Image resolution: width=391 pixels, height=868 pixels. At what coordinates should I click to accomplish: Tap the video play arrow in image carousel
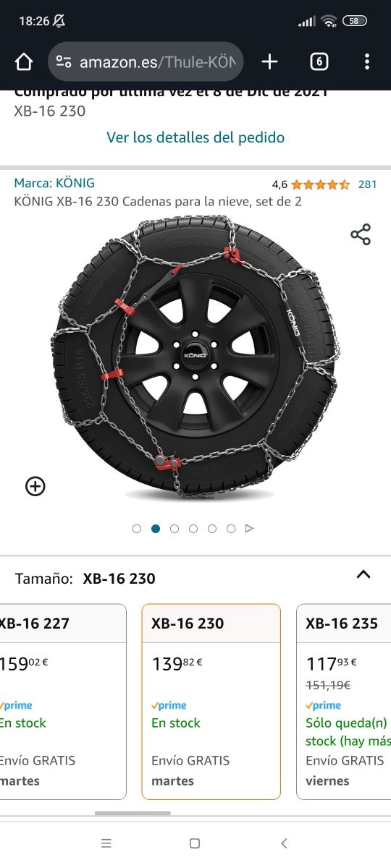250,529
